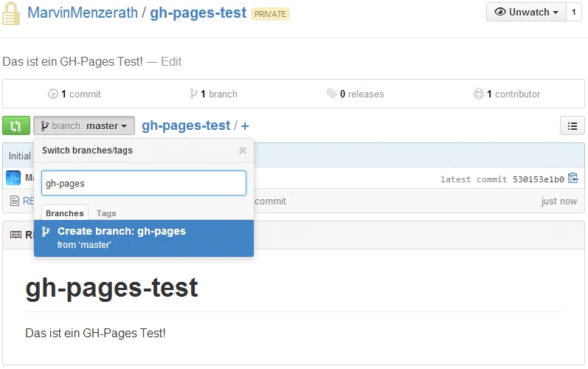Click the tag icon next to releases
Viewport: 588px width, 369px height.
331,94
